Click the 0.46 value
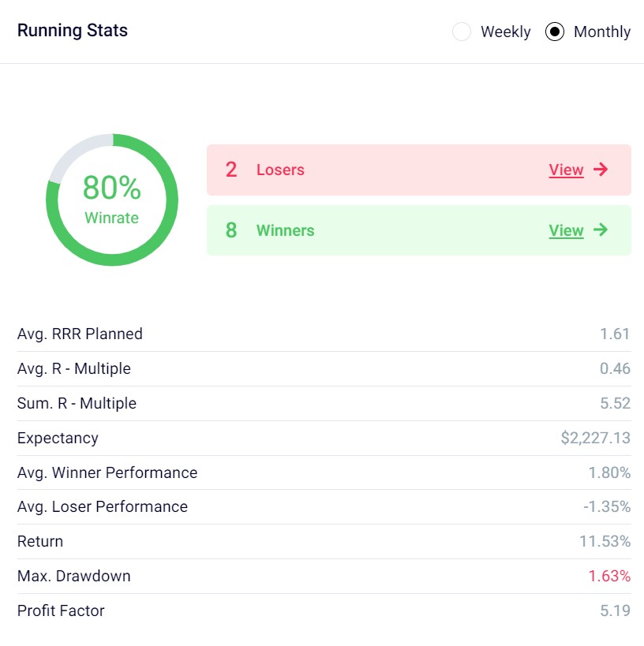Viewport: 644px width, 646px height. (x=615, y=368)
